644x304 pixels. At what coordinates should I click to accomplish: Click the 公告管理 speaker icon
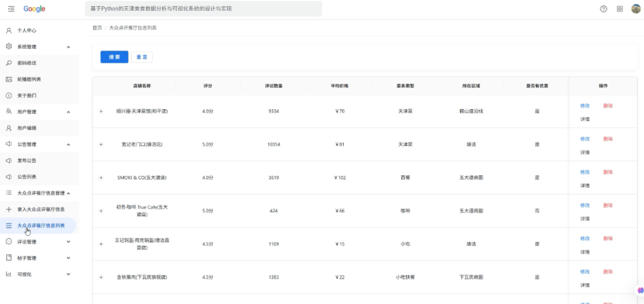click(x=9, y=144)
